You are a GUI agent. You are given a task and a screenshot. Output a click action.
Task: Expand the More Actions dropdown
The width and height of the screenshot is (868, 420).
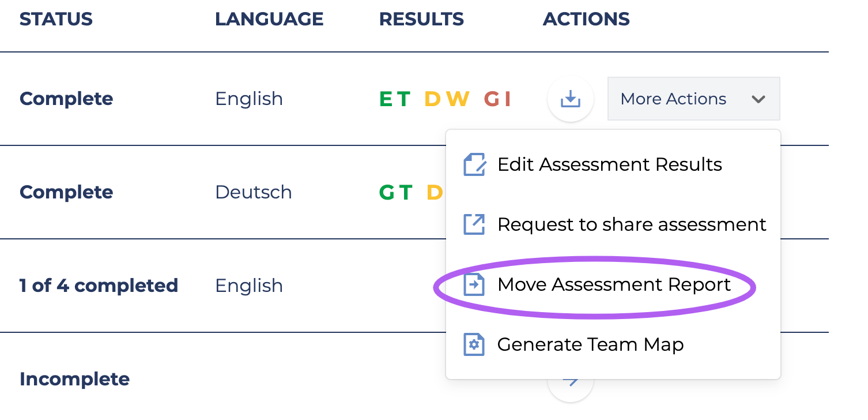tap(693, 99)
